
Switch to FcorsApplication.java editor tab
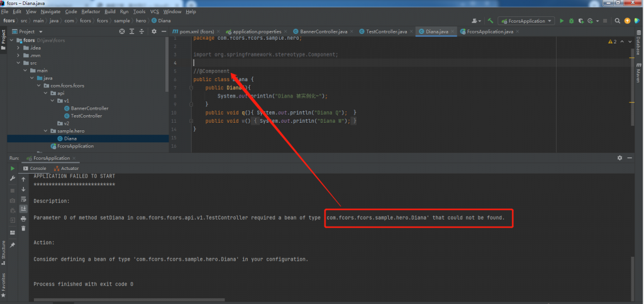click(489, 31)
